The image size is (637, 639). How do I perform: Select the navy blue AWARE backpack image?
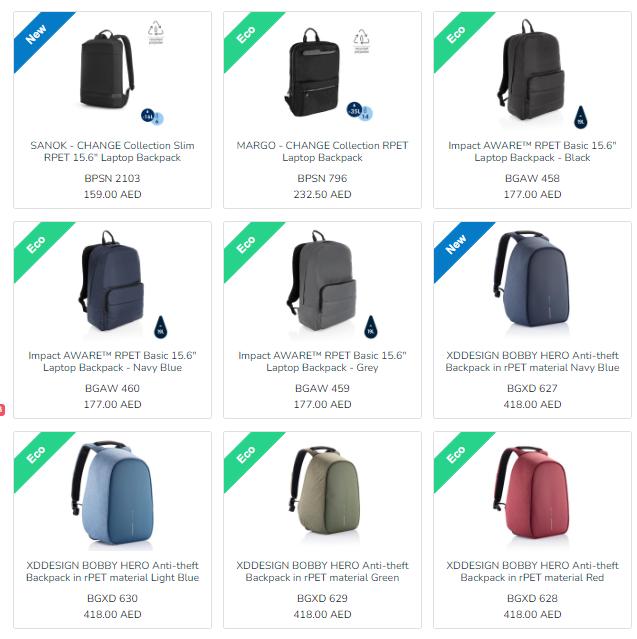click(111, 281)
